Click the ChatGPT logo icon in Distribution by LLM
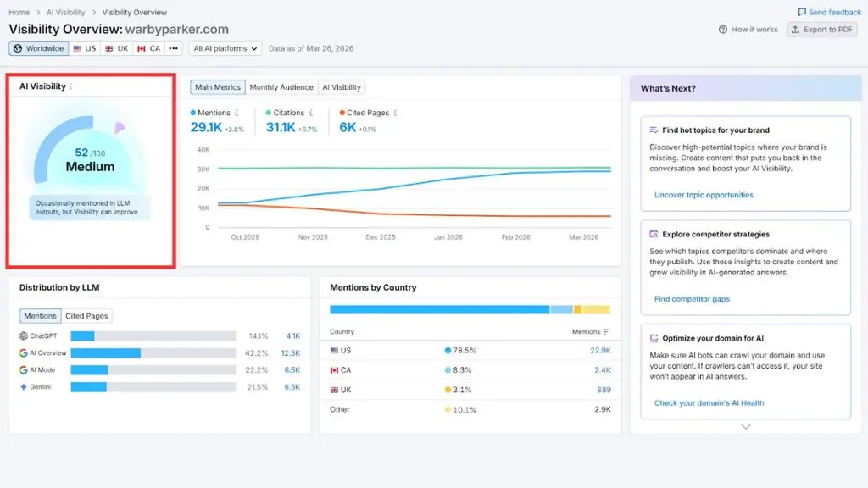The image size is (868, 488). coord(23,335)
